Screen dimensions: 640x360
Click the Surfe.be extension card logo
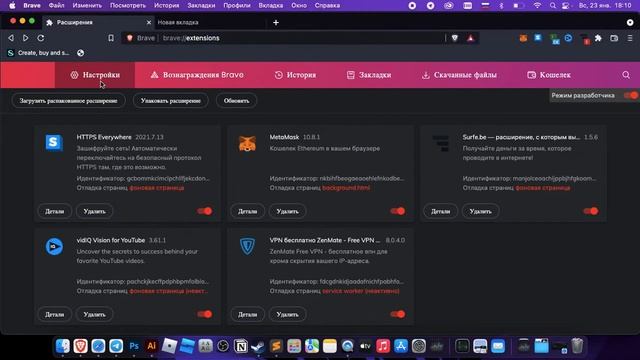click(x=440, y=143)
